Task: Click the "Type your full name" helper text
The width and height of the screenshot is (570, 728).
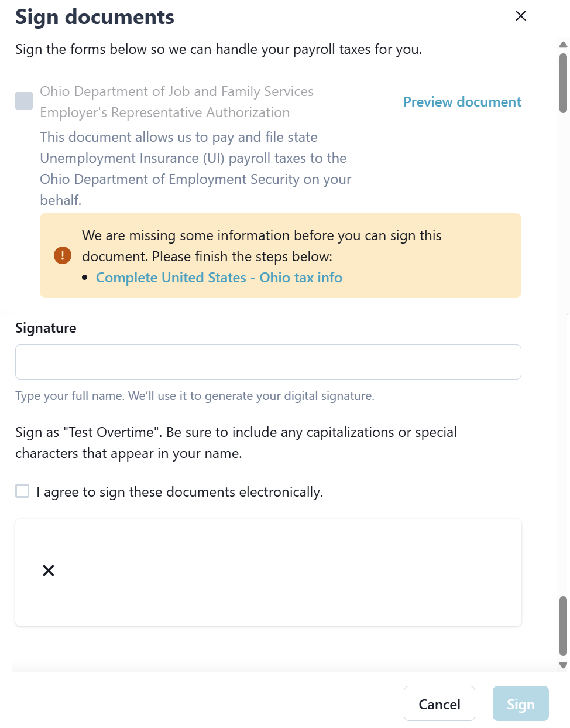Action: click(195, 396)
